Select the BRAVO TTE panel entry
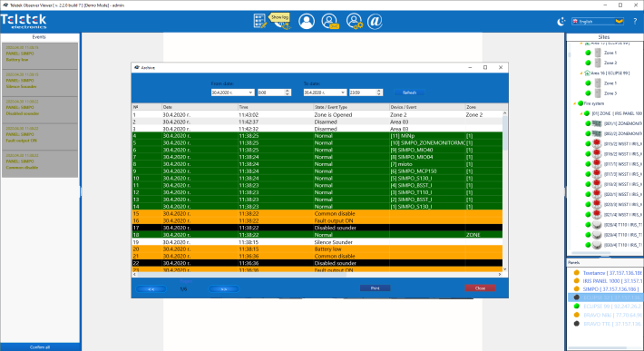The height and width of the screenshot is (351, 644). (x=612, y=324)
